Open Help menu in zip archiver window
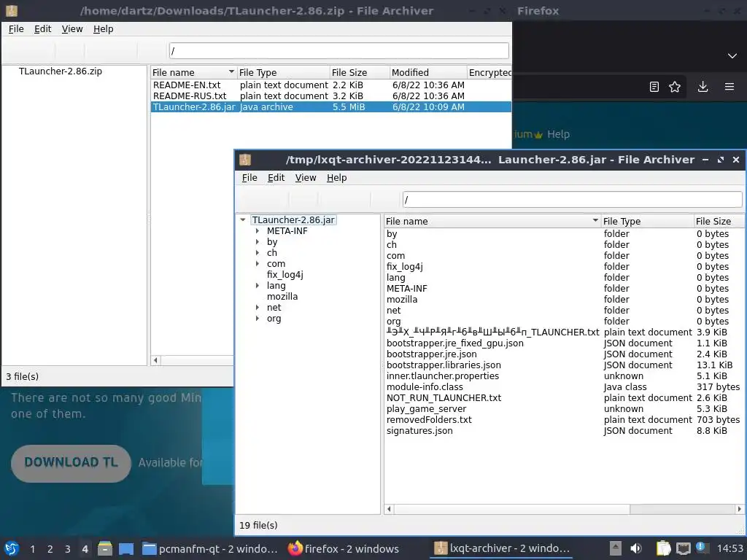Viewport: 747px width, 560px height. 104,29
